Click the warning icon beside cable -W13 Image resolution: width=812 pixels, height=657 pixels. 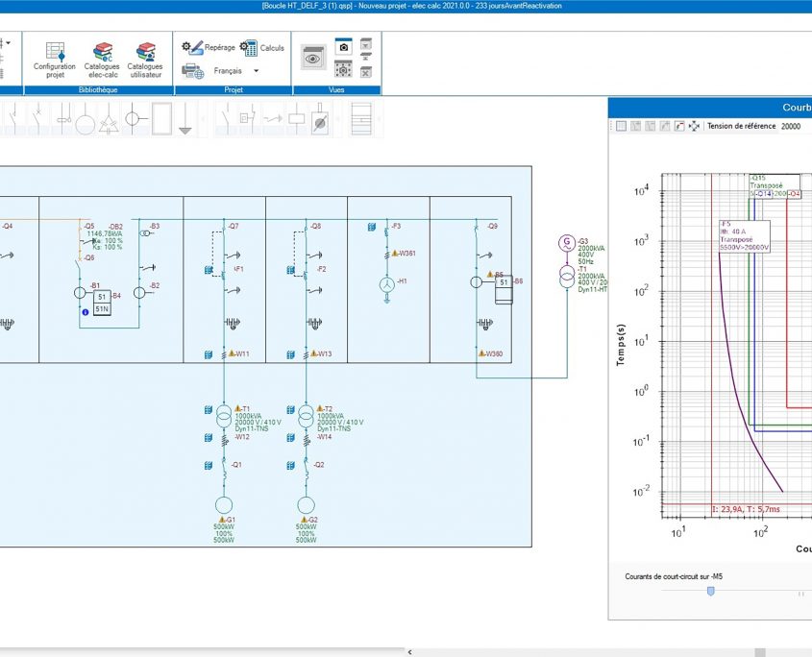[x=314, y=353]
